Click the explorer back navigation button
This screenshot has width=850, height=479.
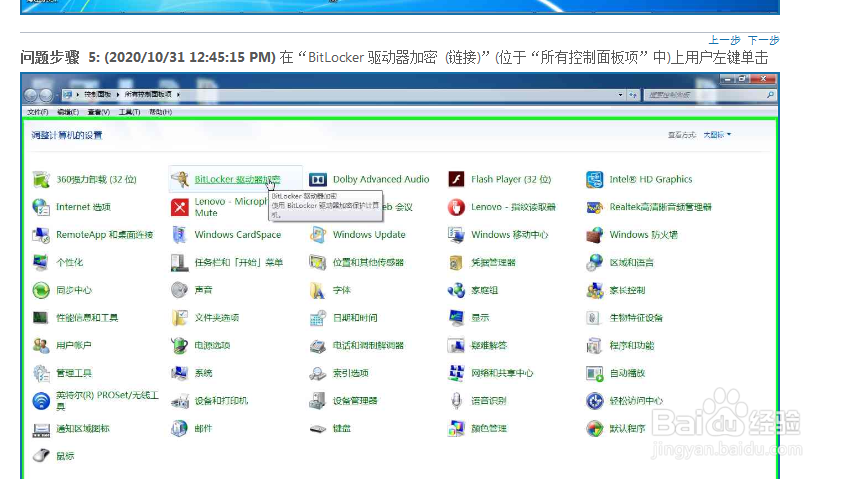point(30,95)
